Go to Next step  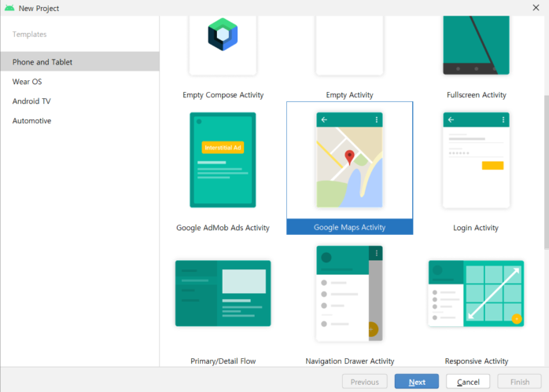[417, 382]
